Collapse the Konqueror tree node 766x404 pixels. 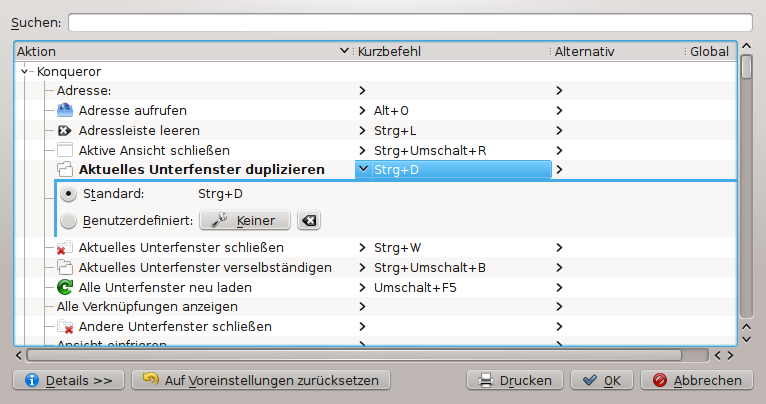click(x=24, y=71)
